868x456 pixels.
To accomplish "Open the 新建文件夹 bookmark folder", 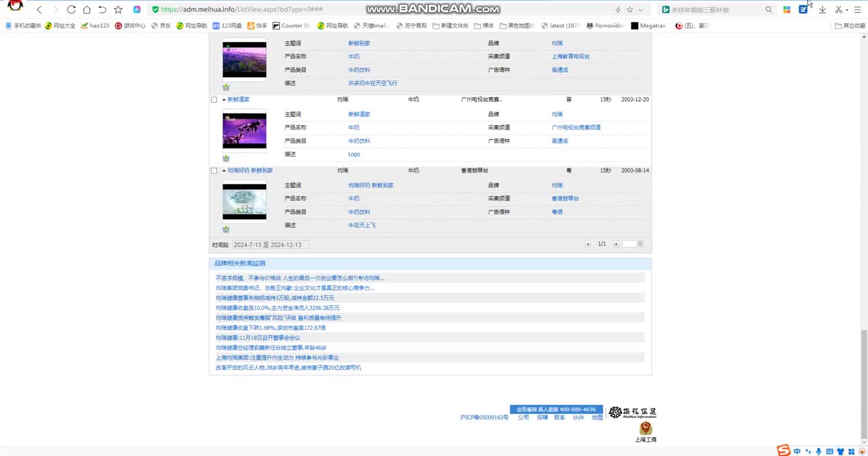I will click(x=450, y=26).
